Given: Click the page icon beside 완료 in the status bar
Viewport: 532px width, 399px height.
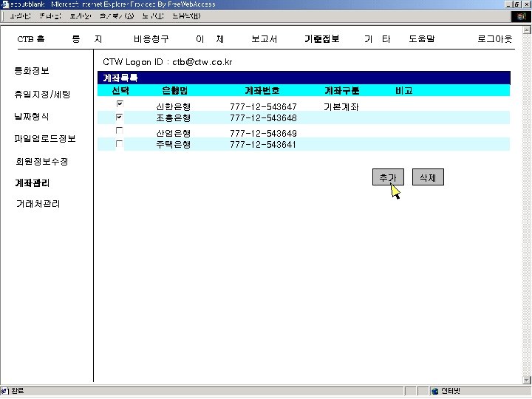Looking at the screenshot, I should (4, 391).
